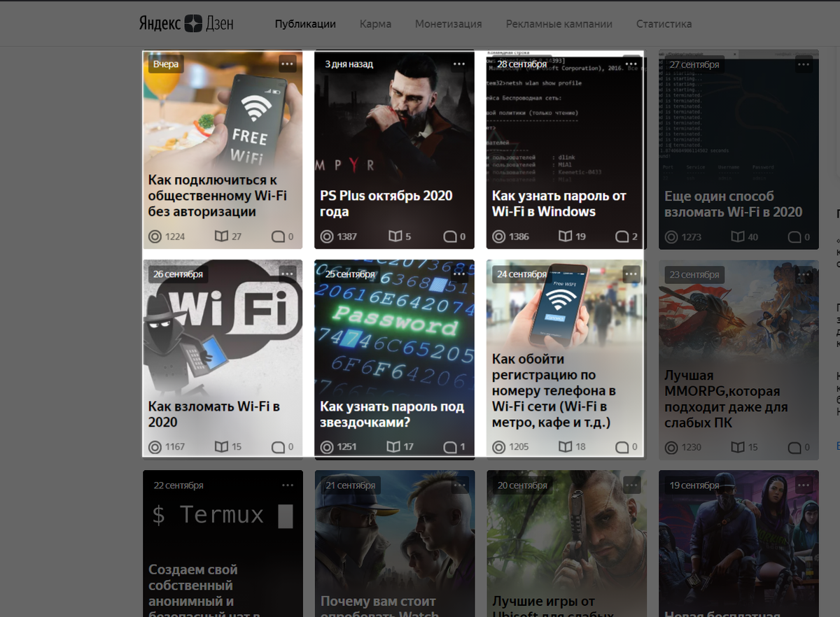Open three-dot menu on the 21 сентября card
The height and width of the screenshot is (617, 840).
point(460,485)
